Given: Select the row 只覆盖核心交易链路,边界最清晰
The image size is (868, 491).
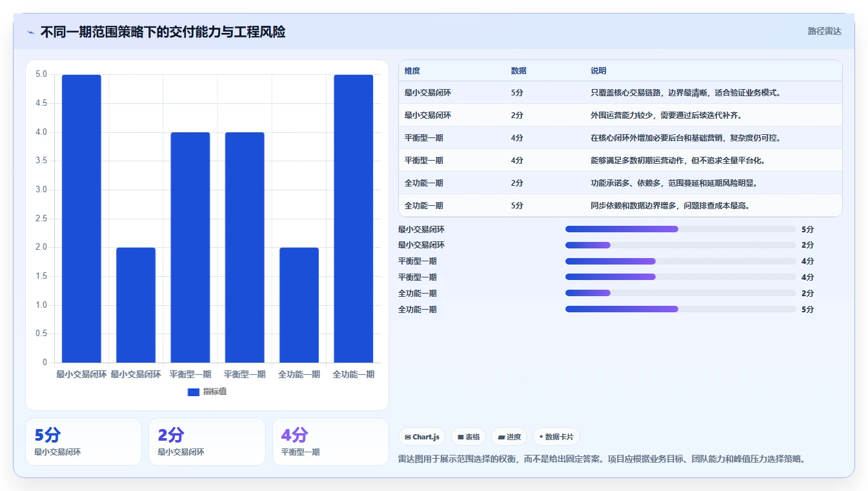Looking at the screenshot, I should click(x=620, y=93).
